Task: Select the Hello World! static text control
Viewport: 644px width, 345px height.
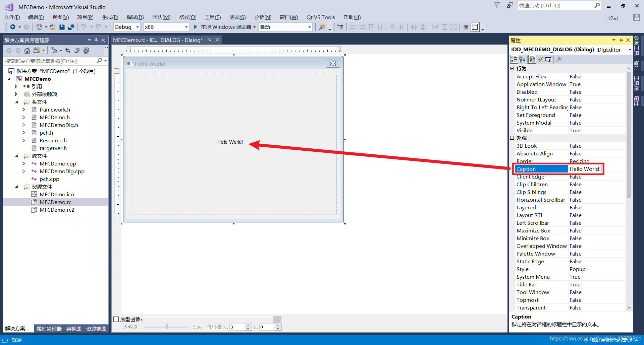Action: point(230,142)
